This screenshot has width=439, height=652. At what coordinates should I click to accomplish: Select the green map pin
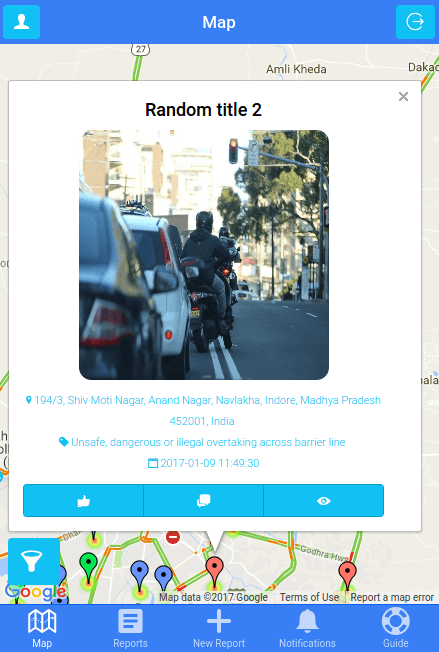pyautogui.click(x=89, y=566)
